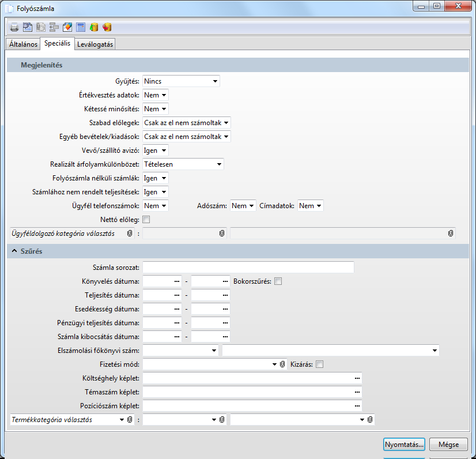Enable the Bokorszűrés checkbox
The width and height of the screenshot is (476, 459).
(278, 281)
